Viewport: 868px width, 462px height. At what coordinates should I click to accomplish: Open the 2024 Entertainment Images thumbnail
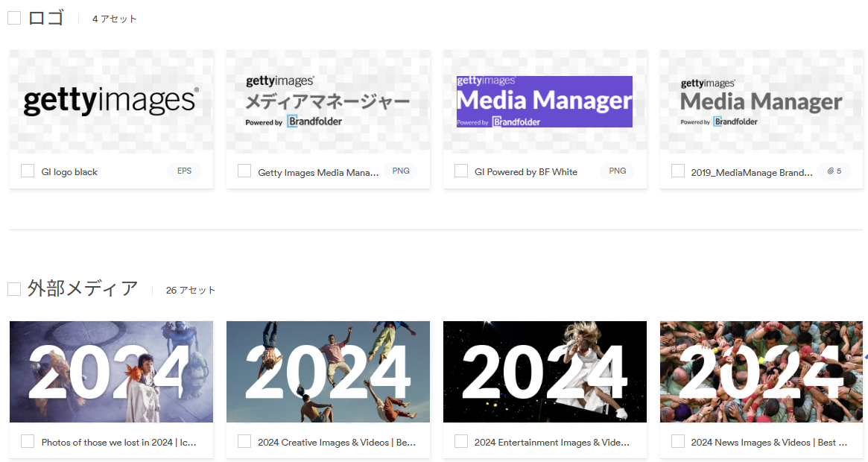(545, 372)
